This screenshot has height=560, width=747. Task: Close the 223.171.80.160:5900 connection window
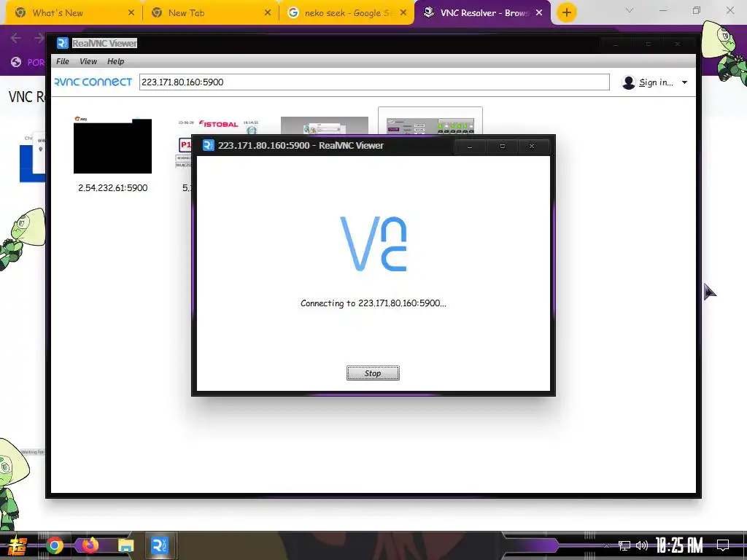point(532,146)
